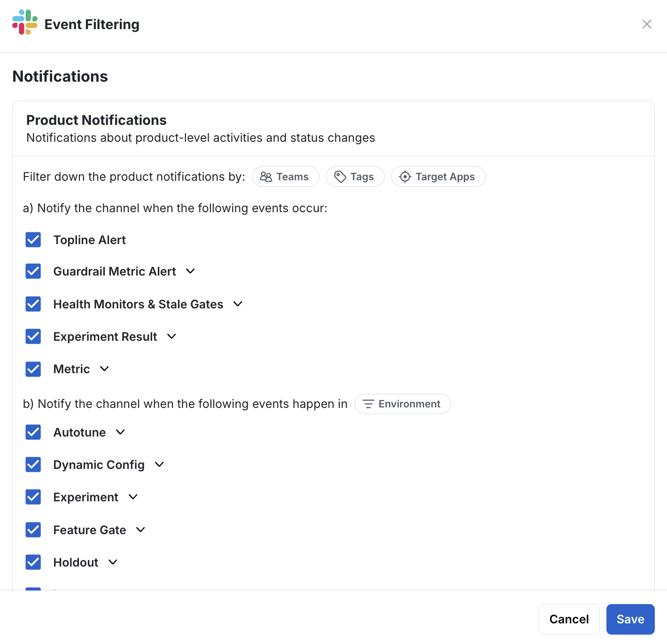Uncheck the Feature Gate checkbox
Image resolution: width=667 pixels, height=644 pixels.
[x=33, y=529]
